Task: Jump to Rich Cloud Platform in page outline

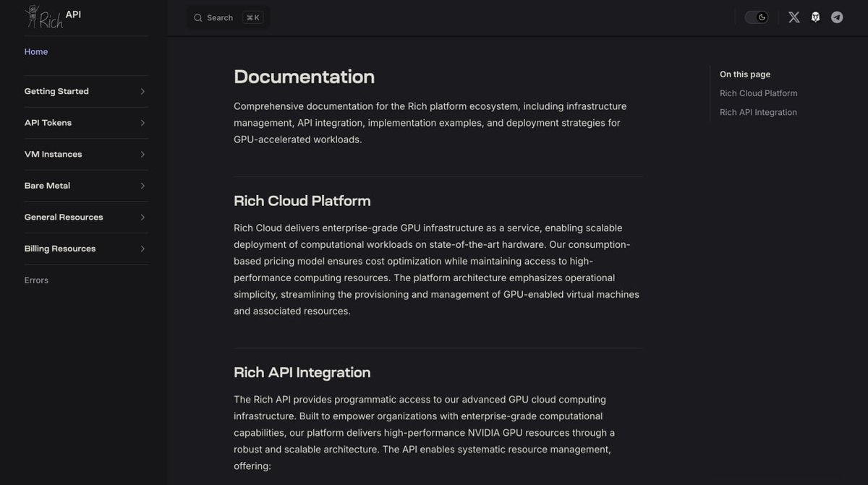Action: click(x=758, y=93)
